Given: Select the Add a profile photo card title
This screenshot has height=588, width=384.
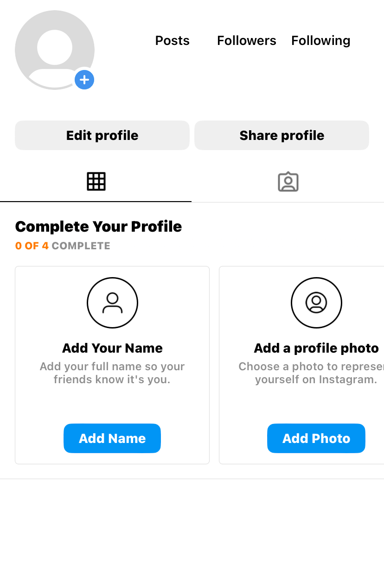Looking at the screenshot, I should click(316, 348).
